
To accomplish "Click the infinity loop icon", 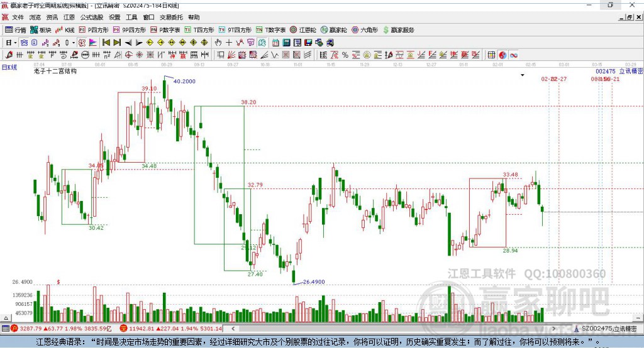I will 513,55.
